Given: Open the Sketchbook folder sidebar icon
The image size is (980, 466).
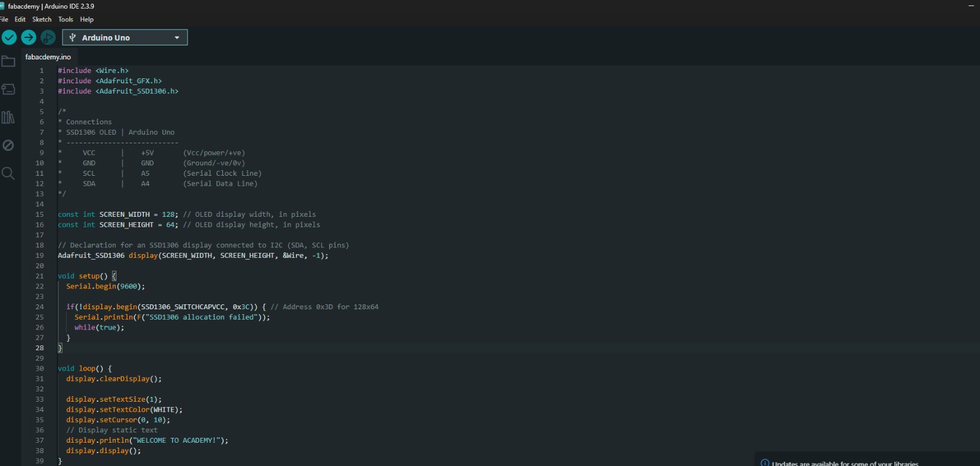Looking at the screenshot, I should tap(9, 61).
